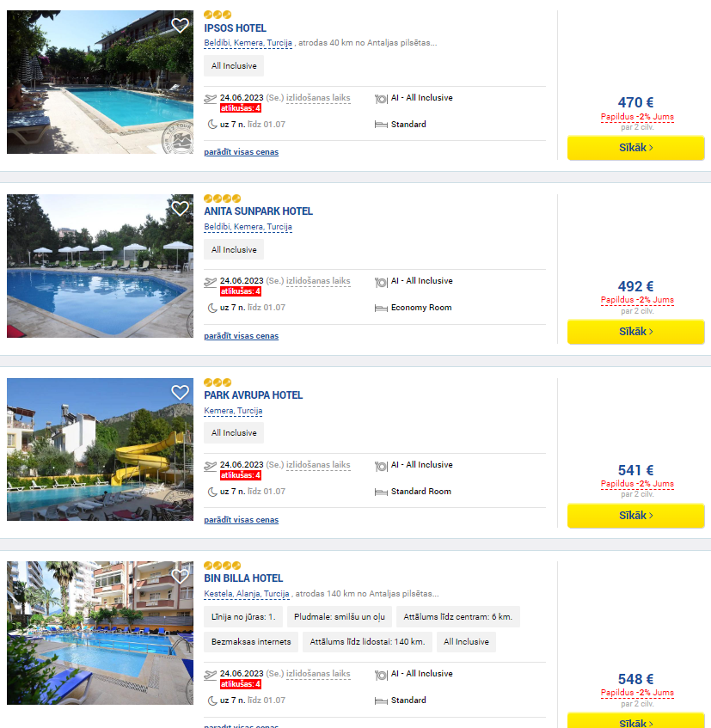Click heart icon on Bin Billa Hotel image
Viewport: 711px width, 728px height.
[x=180, y=576]
